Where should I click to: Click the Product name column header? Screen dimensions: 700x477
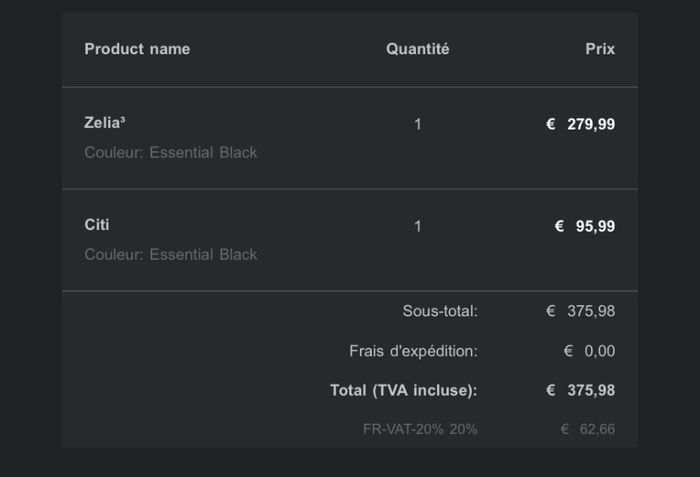click(137, 49)
